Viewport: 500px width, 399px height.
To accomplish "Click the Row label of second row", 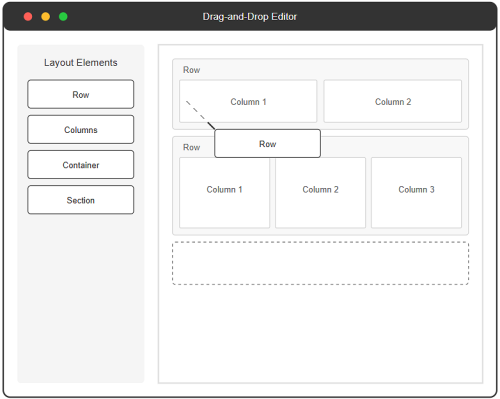I will [x=191, y=147].
